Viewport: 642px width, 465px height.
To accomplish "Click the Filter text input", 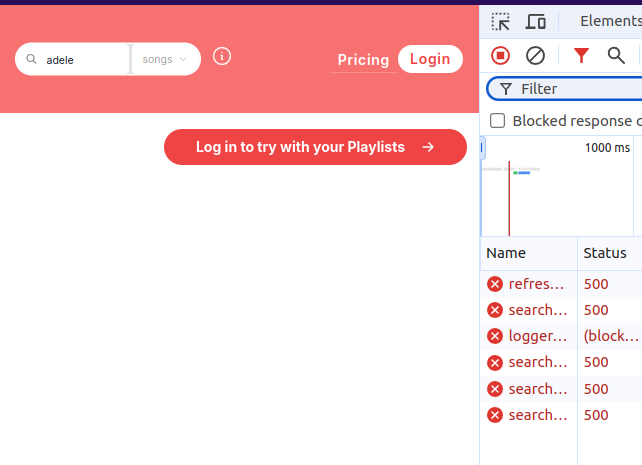I will coord(565,89).
